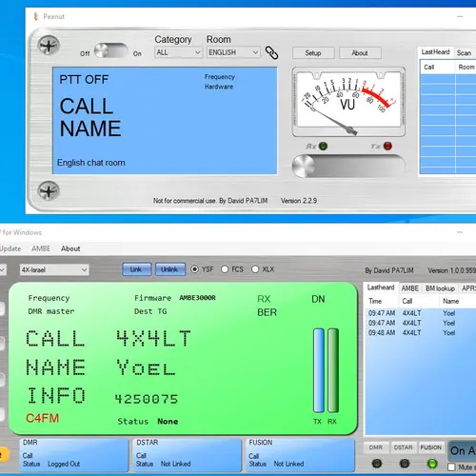Screen dimensions: 476x476
Task: Switch to the BM lookup tab
Action: click(x=440, y=288)
